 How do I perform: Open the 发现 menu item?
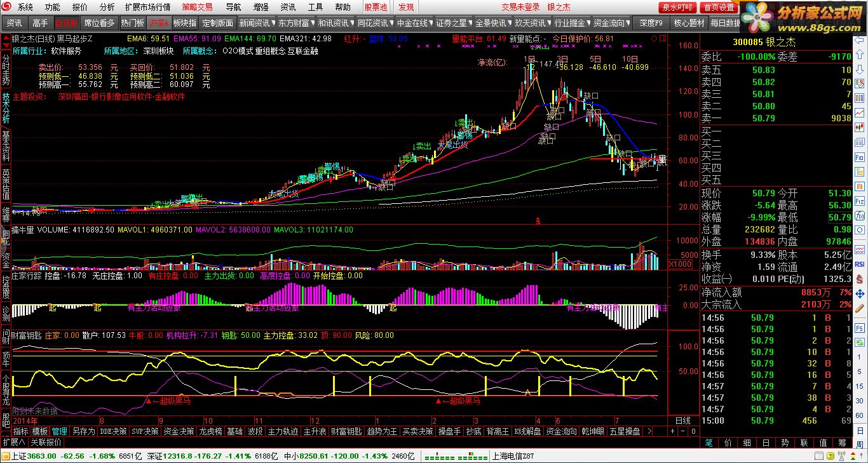406,7
